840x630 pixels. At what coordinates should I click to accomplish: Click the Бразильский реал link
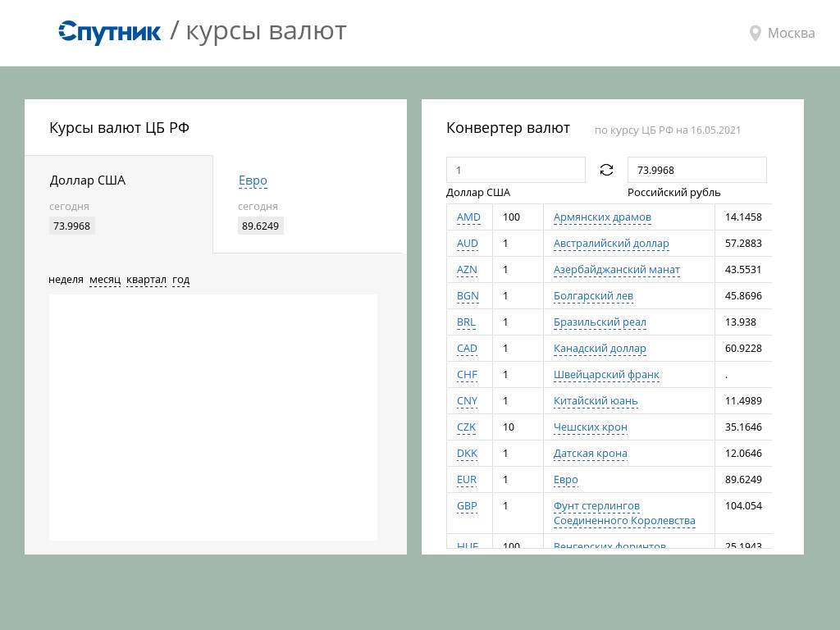click(600, 322)
